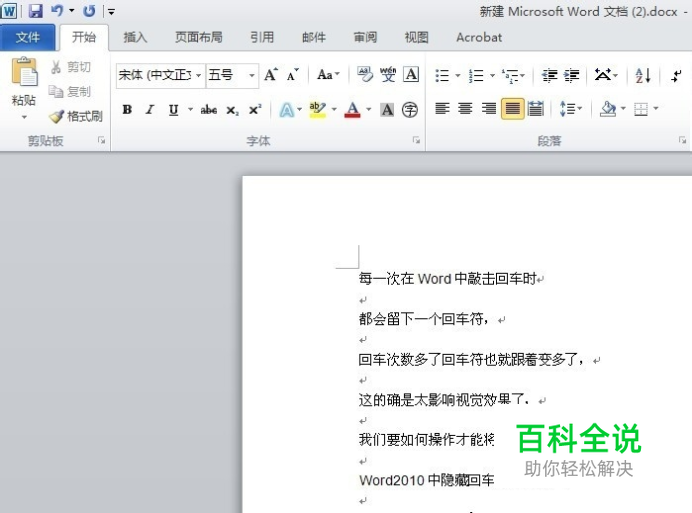Screen dimensions: 692x513
Task: Open the 审阅 tab
Action: pos(365,38)
